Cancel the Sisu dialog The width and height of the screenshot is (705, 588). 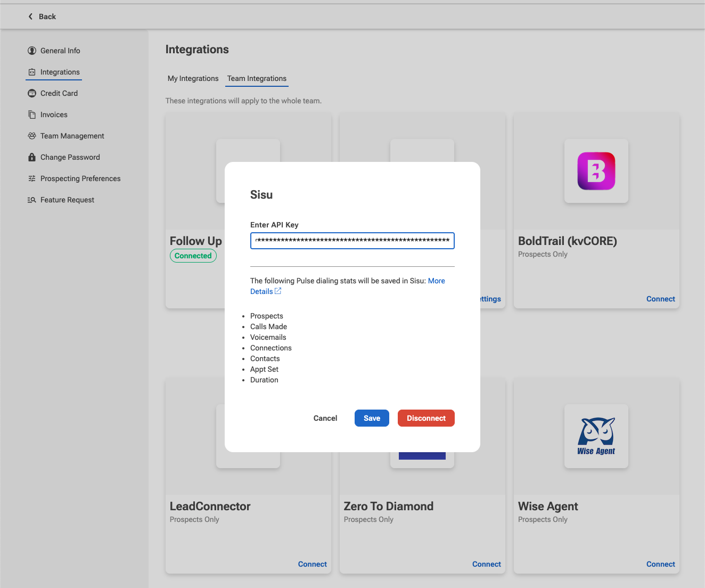pos(325,418)
